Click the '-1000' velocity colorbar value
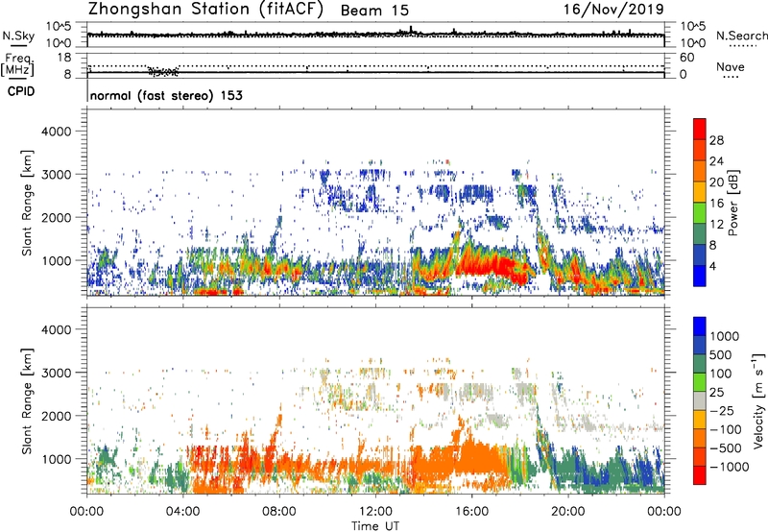The image size is (768, 532). click(x=729, y=467)
